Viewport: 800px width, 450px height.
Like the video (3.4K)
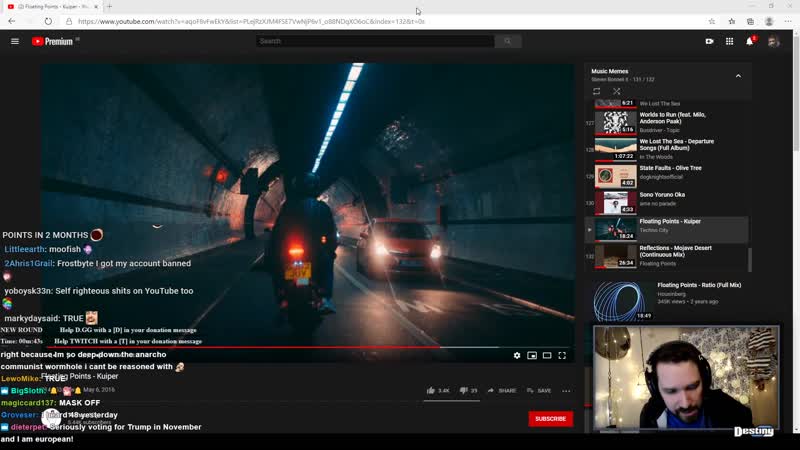pyautogui.click(x=438, y=390)
